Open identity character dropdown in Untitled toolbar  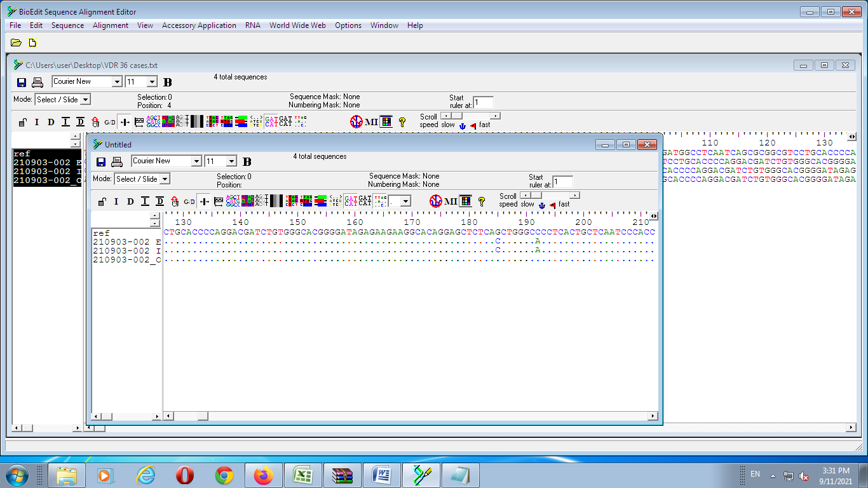point(405,201)
